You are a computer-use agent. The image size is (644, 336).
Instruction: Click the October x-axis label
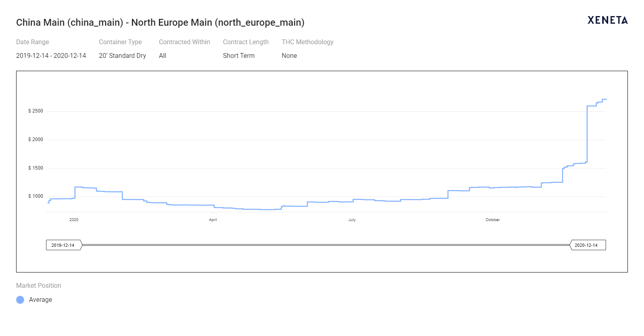(492, 220)
